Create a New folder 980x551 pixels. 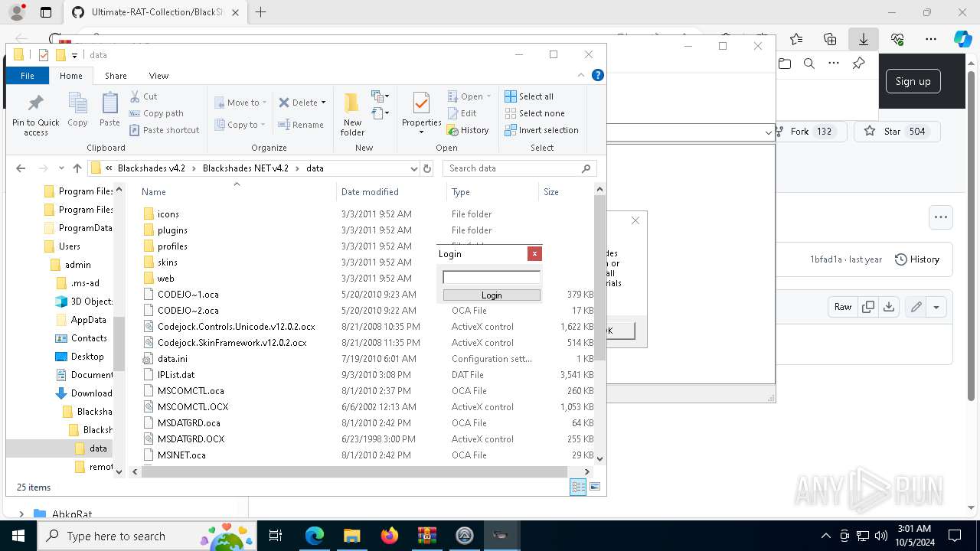(x=352, y=114)
